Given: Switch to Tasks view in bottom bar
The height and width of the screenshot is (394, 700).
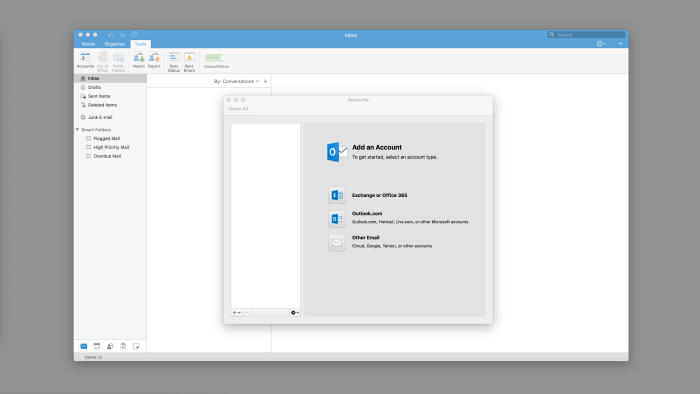Looking at the screenshot, I should click(x=123, y=346).
